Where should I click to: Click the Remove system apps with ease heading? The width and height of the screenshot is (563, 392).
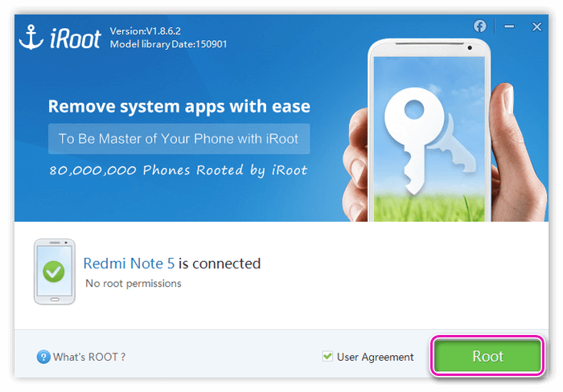point(179,107)
